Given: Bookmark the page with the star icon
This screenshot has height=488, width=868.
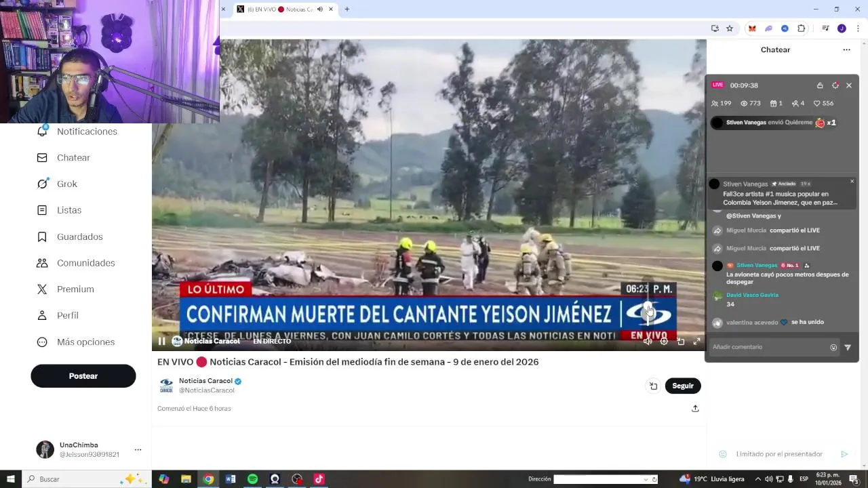Looking at the screenshot, I should 730,28.
